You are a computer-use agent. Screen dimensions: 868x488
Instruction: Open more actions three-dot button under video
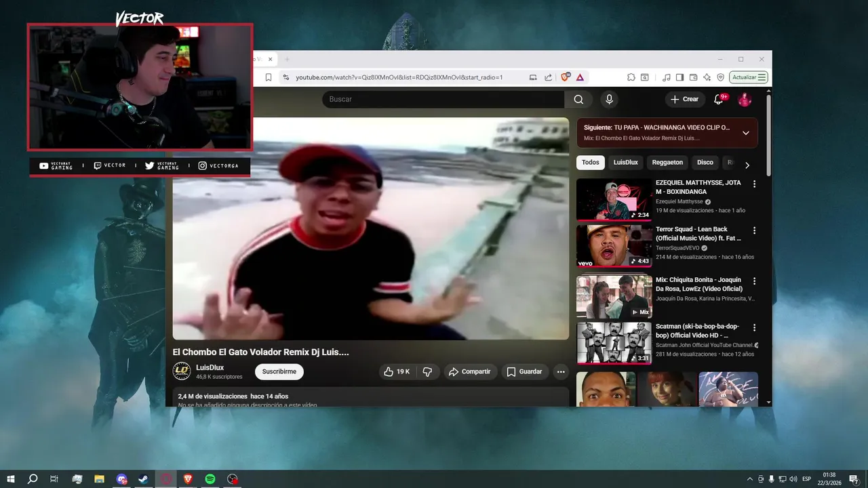(x=561, y=371)
